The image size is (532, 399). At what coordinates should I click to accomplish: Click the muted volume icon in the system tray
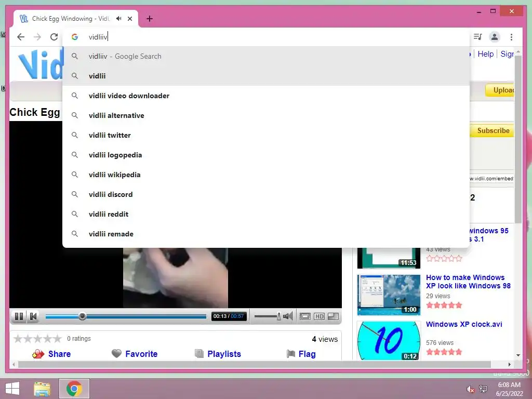[470, 389]
